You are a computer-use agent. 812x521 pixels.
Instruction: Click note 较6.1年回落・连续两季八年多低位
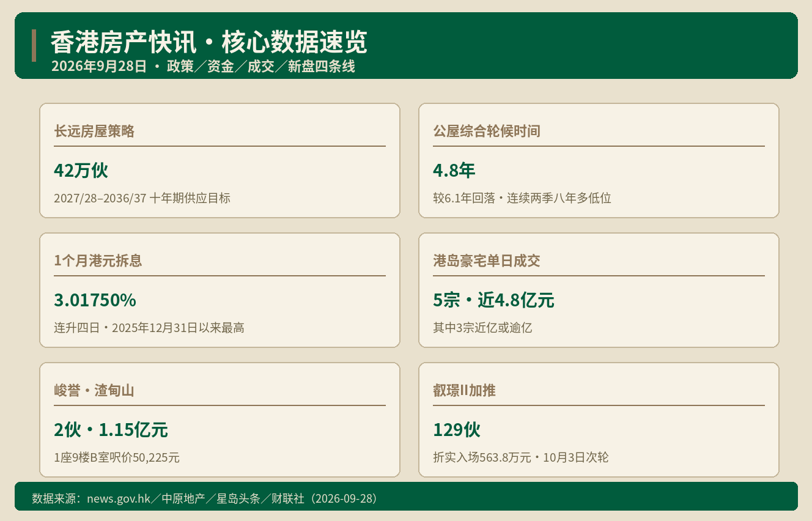(x=522, y=198)
